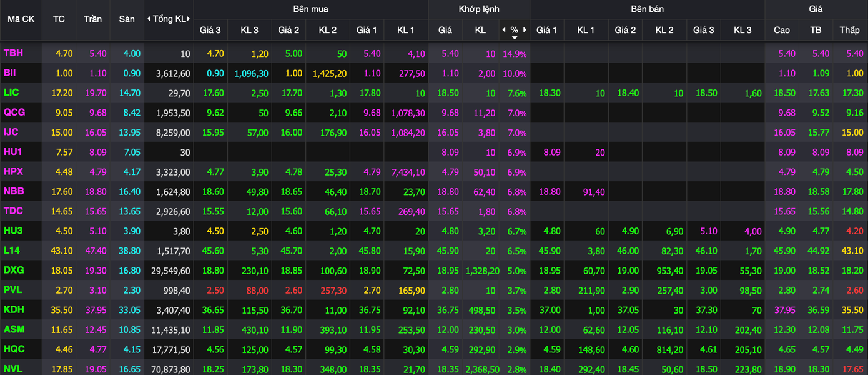This screenshot has height=375, width=868.
Task: Click right arrow beside Tổng KL header
Action: click(x=189, y=19)
